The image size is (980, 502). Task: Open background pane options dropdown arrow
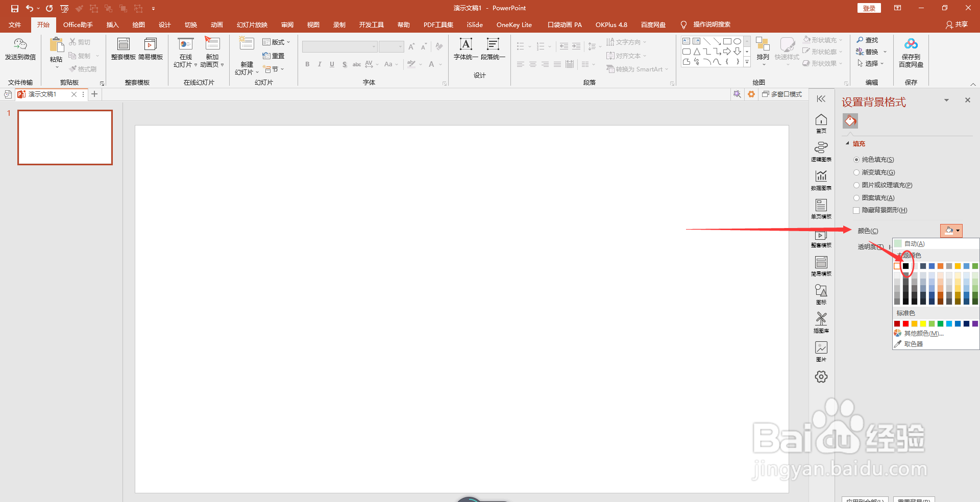tap(946, 101)
